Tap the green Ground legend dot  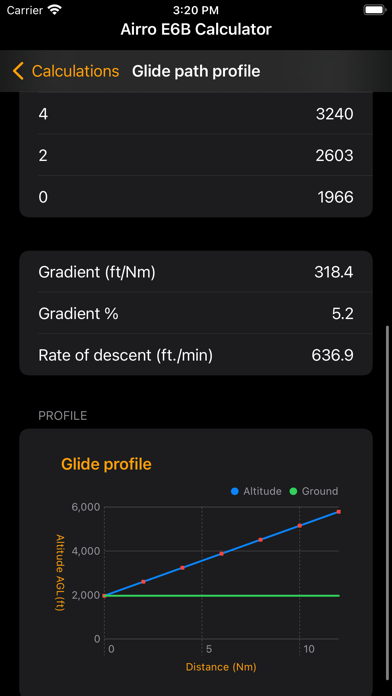(x=293, y=491)
